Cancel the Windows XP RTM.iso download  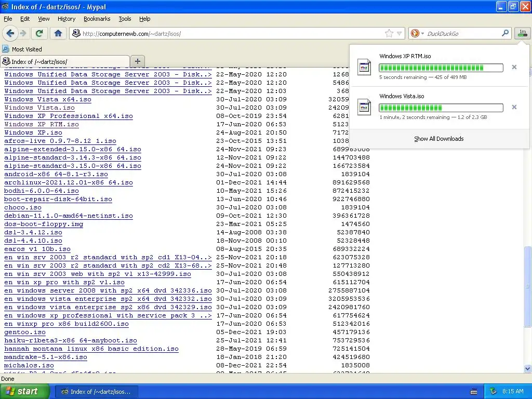(514, 67)
